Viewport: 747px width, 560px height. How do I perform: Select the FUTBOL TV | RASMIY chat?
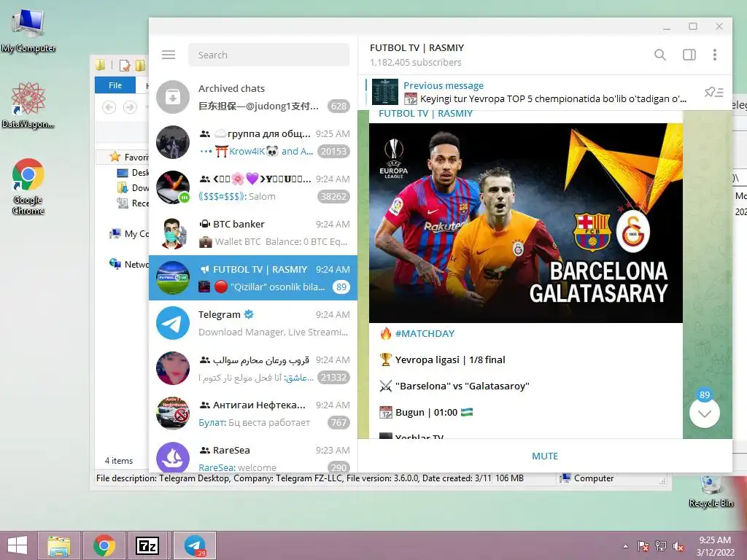(253, 278)
